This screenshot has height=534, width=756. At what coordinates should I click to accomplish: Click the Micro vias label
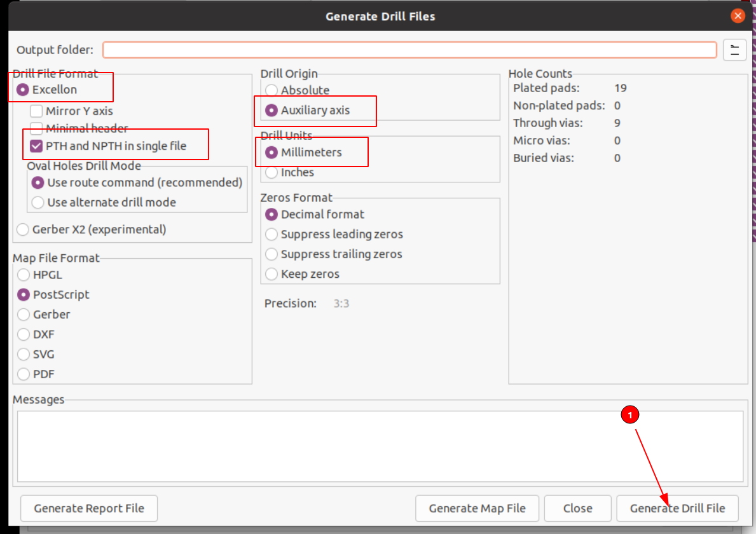542,140
